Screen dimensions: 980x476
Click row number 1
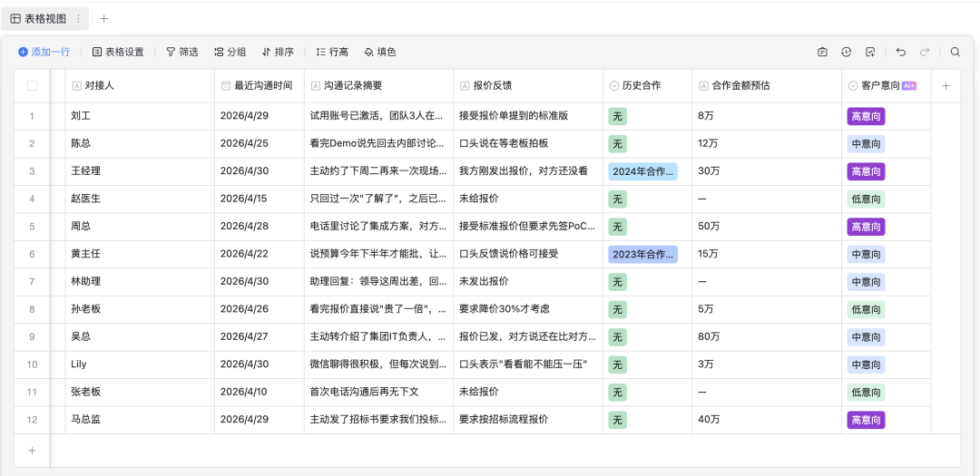tap(32, 116)
